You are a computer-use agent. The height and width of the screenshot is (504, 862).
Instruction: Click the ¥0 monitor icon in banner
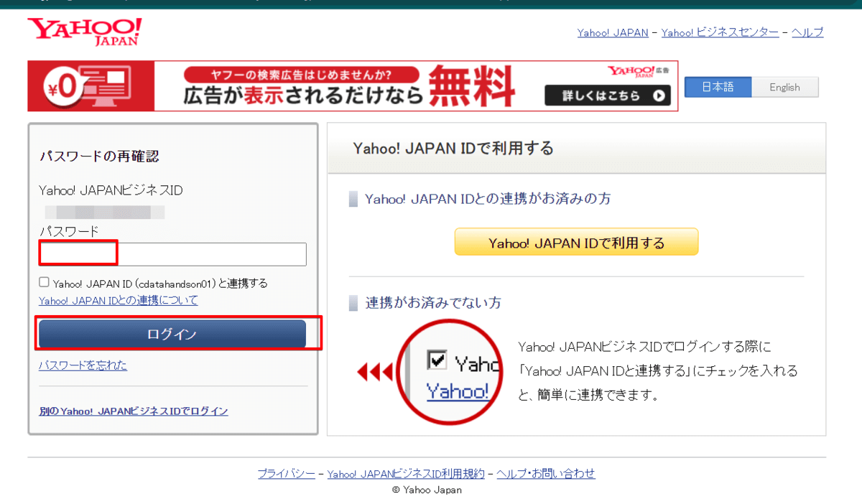click(x=88, y=85)
